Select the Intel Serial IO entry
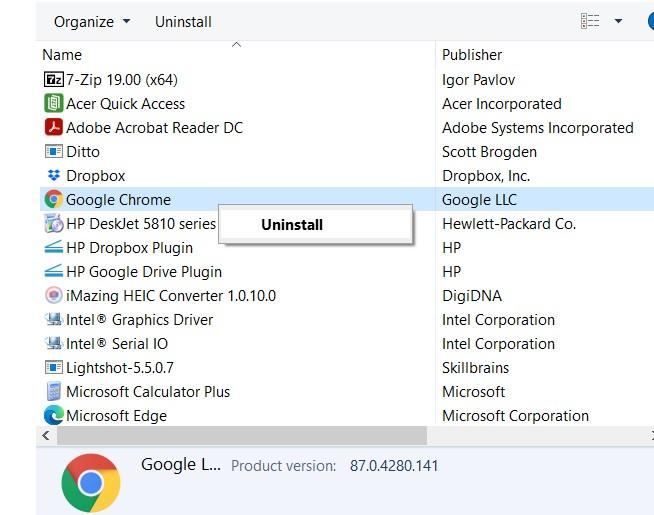The height and width of the screenshot is (515, 654). tap(117, 344)
